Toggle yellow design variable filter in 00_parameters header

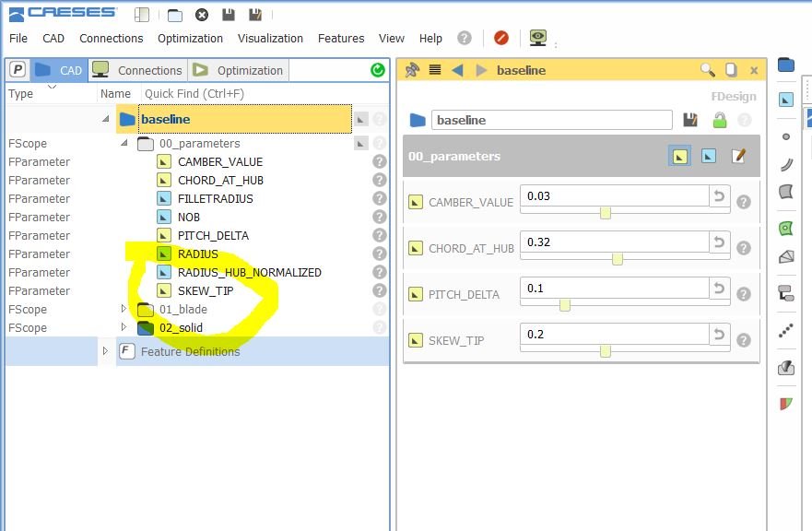pyautogui.click(x=678, y=156)
